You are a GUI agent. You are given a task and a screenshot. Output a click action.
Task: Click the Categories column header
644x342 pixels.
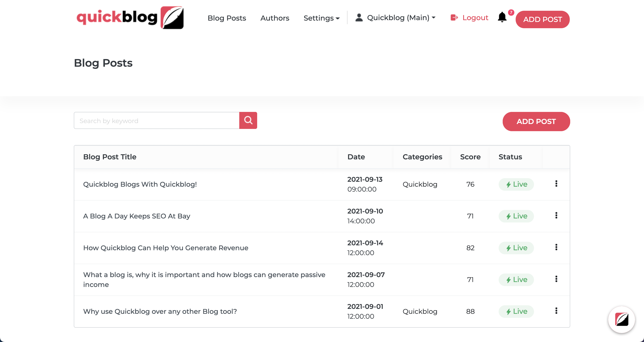tap(422, 157)
